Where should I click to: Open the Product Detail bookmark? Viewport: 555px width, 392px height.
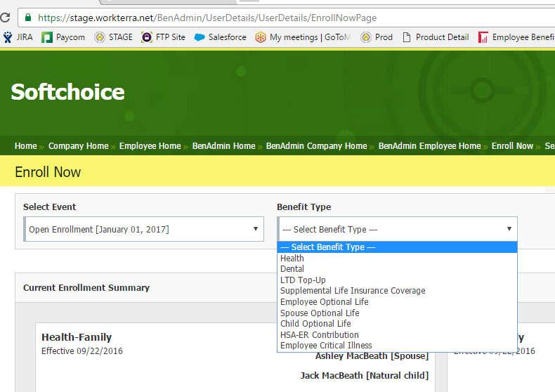click(435, 37)
